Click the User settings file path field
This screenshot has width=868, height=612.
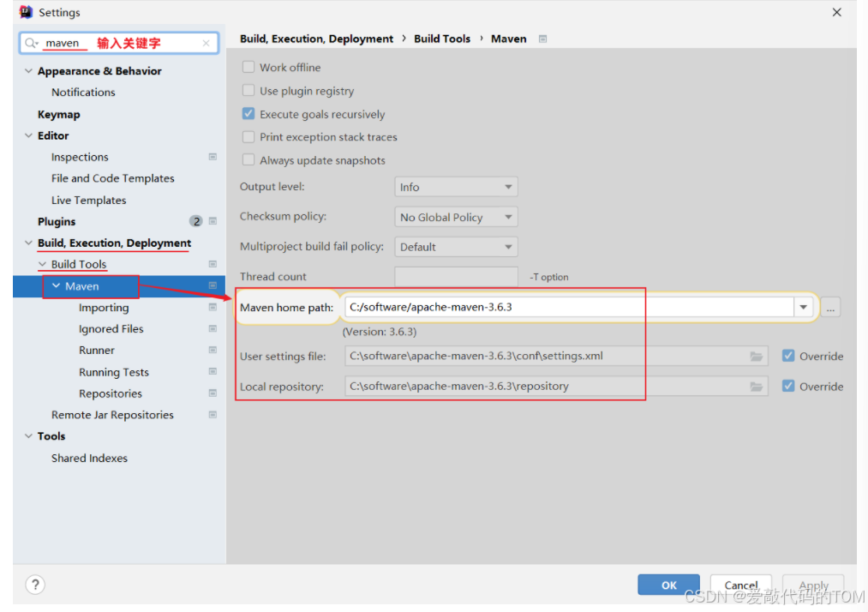coord(556,356)
